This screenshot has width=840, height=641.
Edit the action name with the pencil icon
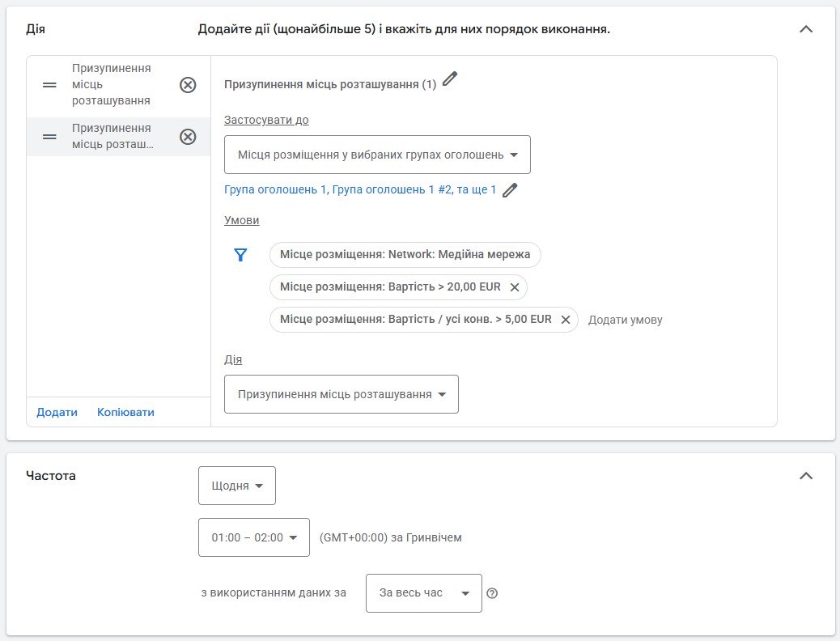[450, 79]
